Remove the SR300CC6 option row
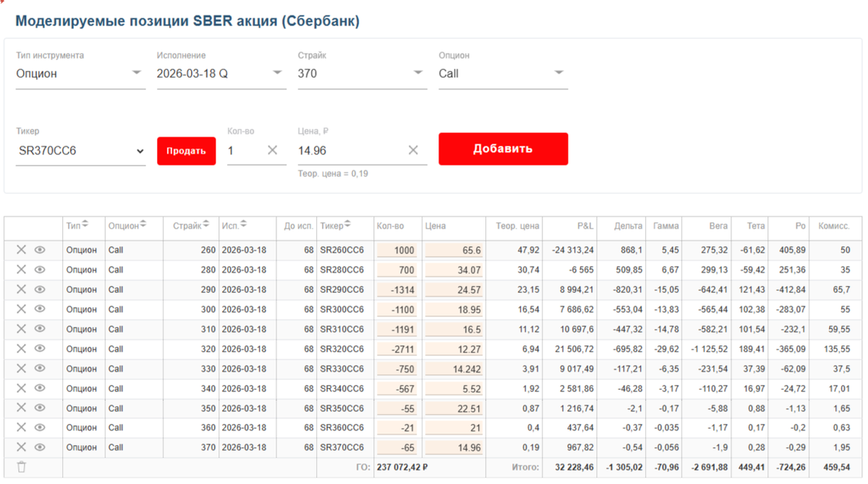This screenshot has width=868, height=484. tap(22, 309)
